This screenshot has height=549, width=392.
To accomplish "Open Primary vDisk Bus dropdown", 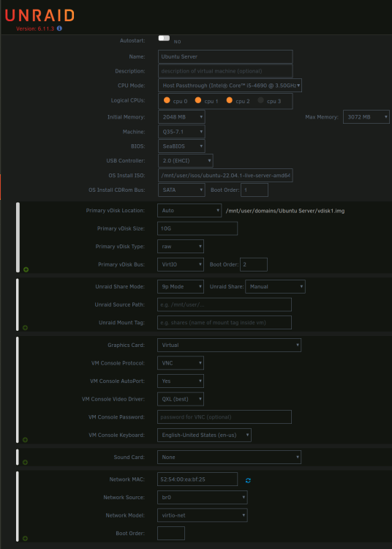I will point(181,264).
